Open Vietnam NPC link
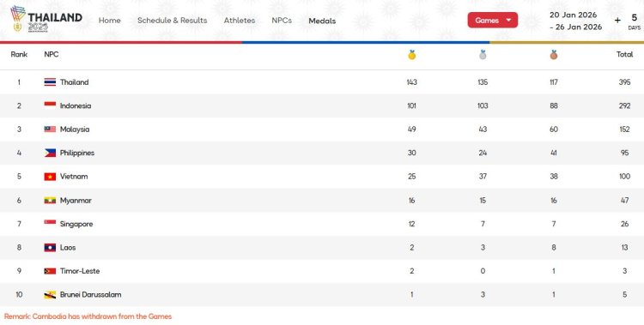 (74, 177)
